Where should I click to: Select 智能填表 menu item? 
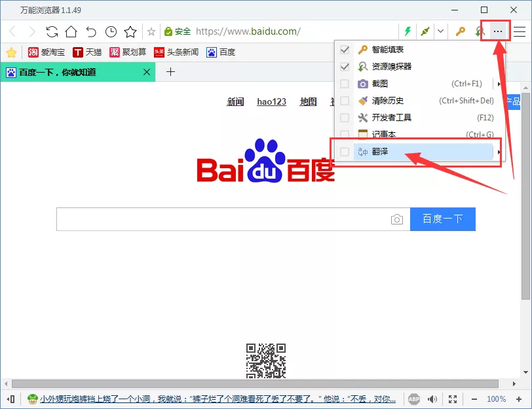click(x=423, y=50)
